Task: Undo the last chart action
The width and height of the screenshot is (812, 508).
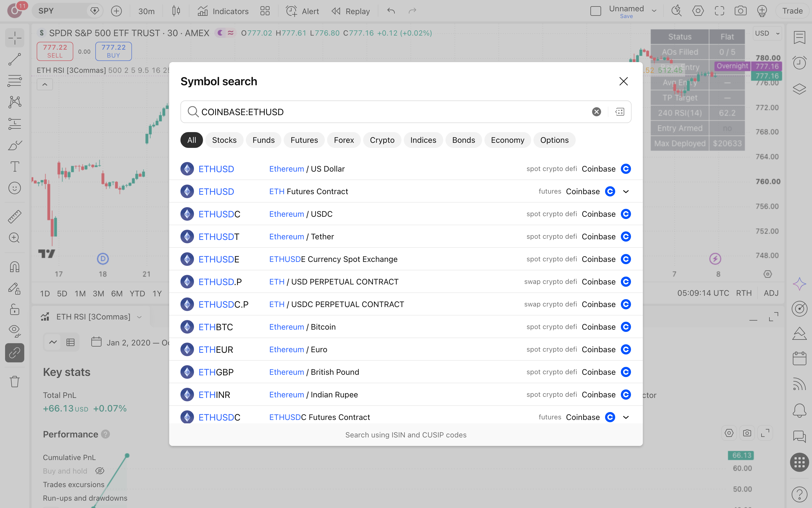Action: (391, 11)
